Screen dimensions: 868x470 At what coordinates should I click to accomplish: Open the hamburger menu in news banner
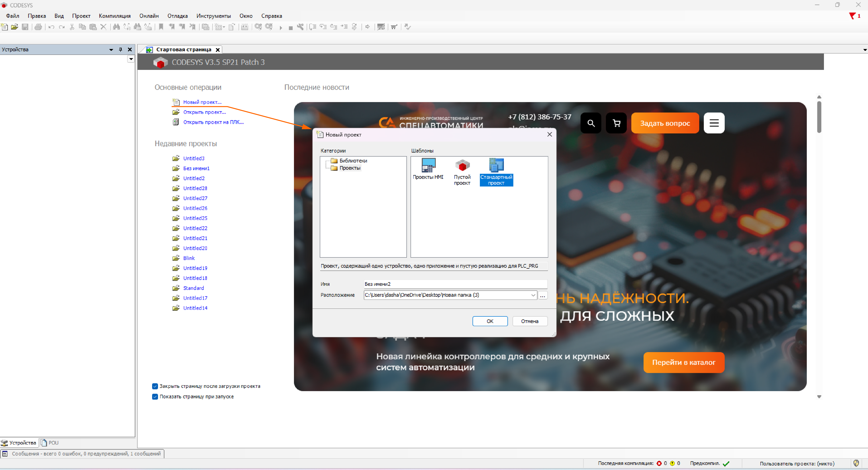point(714,123)
